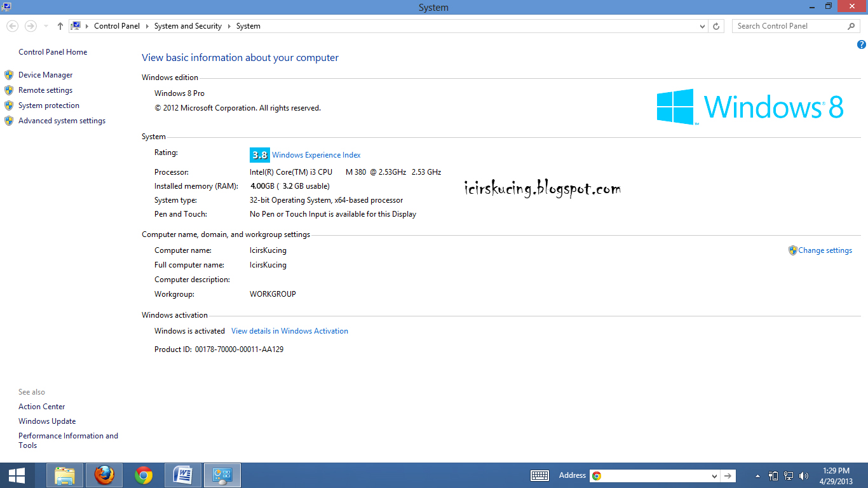The width and height of the screenshot is (868, 488).
Task: Show hidden tray icons
Action: click(x=757, y=476)
